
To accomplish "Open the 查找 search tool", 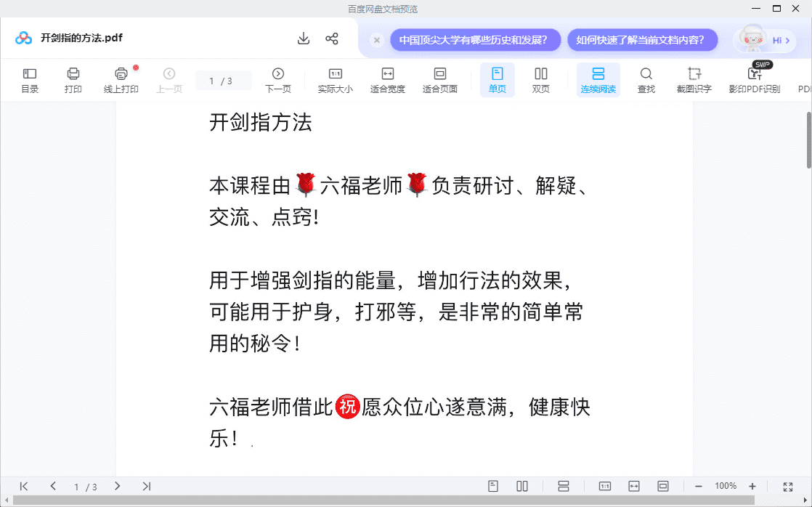I will click(646, 80).
